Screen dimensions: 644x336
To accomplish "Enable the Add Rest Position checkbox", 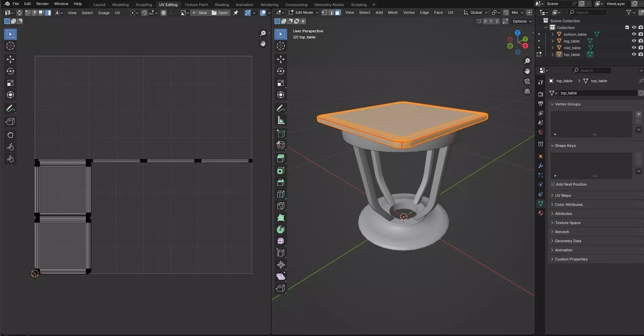I will coord(552,184).
